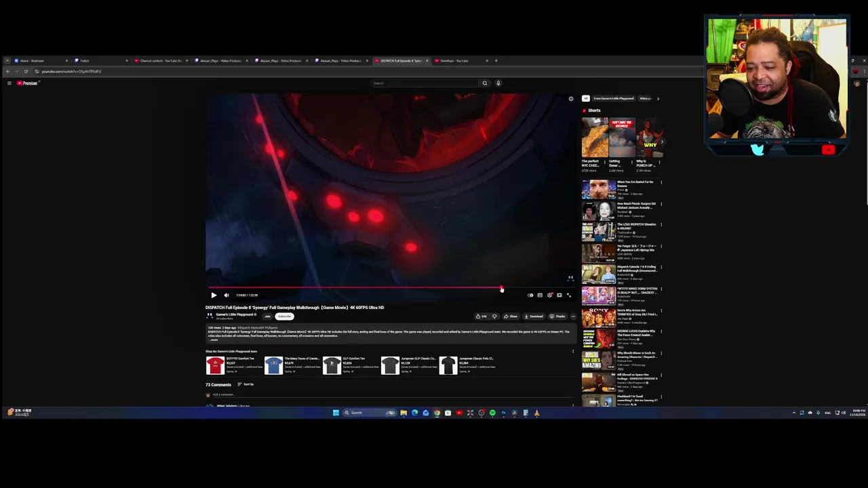Image resolution: width=868 pixels, height=488 pixels.
Task: Open File Explorer from the taskbar
Action: pyautogui.click(x=403, y=413)
